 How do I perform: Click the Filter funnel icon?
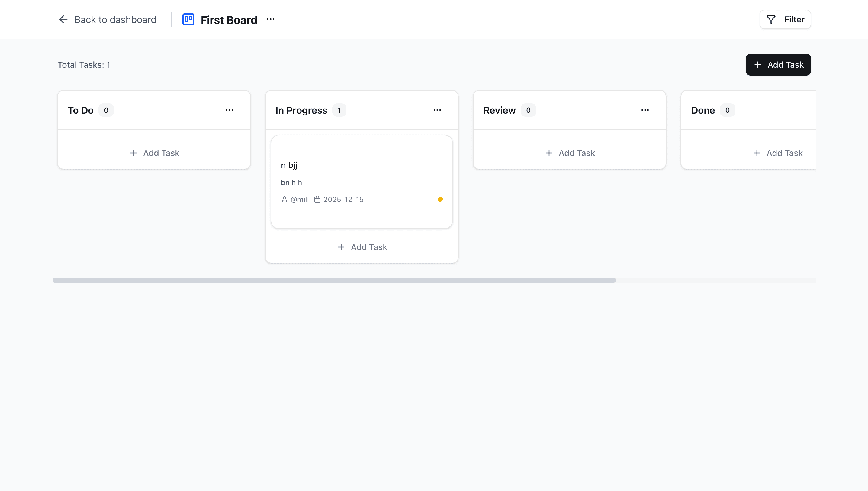click(x=771, y=20)
